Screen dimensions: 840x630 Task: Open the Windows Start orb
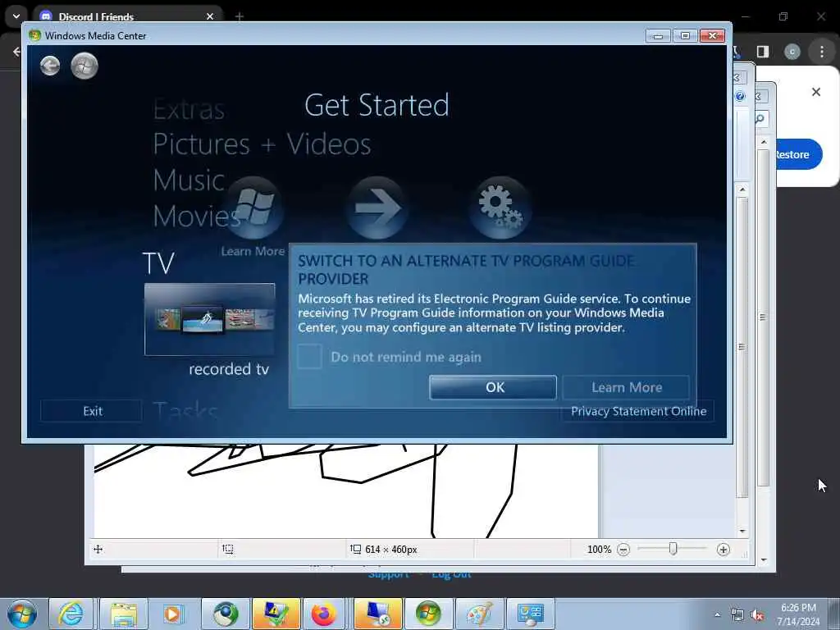click(x=22, y=614)
